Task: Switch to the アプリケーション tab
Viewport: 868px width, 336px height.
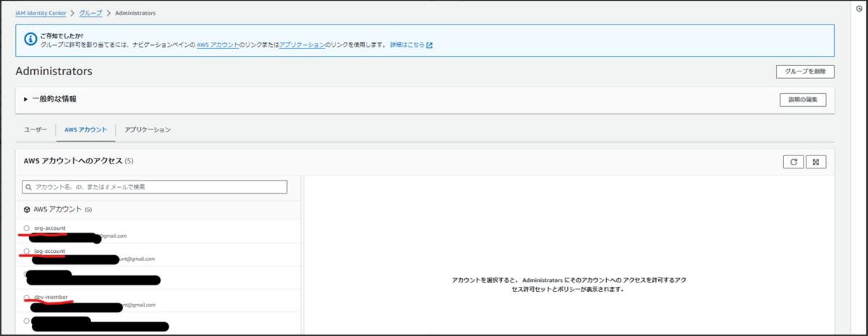Action: (148, 129)
